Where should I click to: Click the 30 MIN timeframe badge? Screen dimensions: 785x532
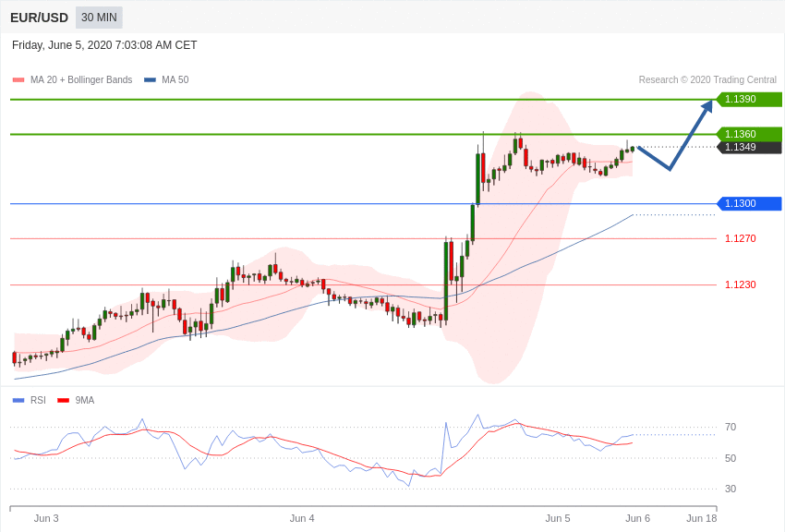(99, 18)
